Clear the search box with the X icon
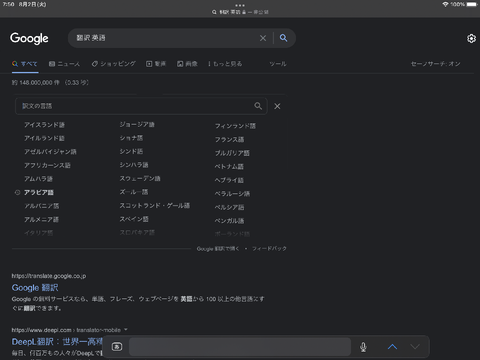Image resolution: width=480 pixels, height=360 pixels. coord(263,38)
